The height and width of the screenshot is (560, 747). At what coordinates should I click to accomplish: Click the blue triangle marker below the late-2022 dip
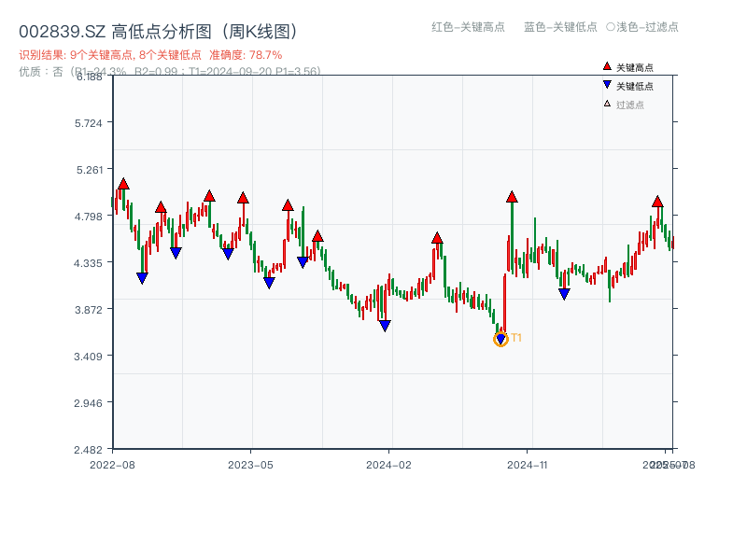click(142, 276)
